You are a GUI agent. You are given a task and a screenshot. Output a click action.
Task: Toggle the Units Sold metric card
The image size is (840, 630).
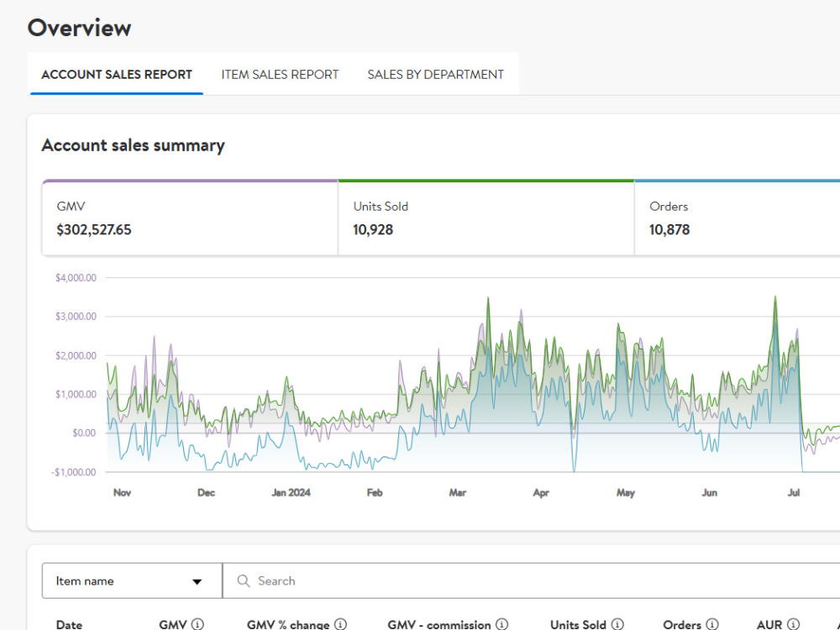click(486, 218)
